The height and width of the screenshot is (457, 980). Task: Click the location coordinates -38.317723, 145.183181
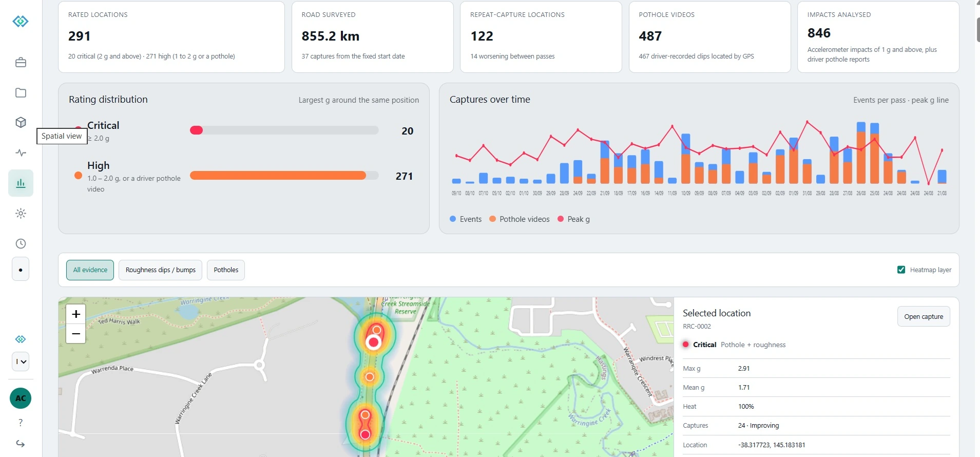(772, 445)
